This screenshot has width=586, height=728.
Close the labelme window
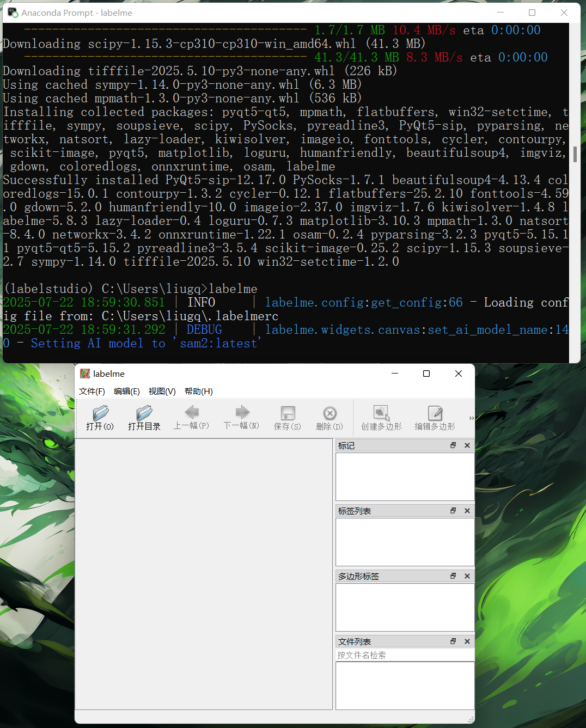459,374
